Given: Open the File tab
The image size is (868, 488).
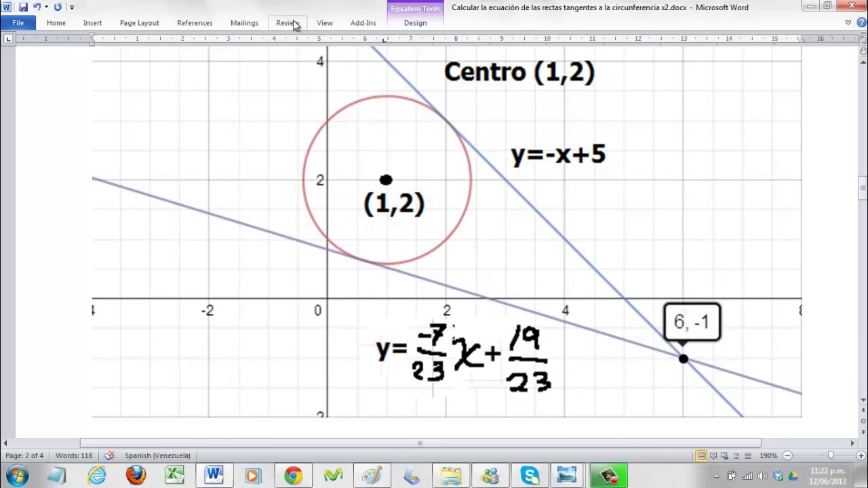Looking at the screenshot, I should point(18,23).
